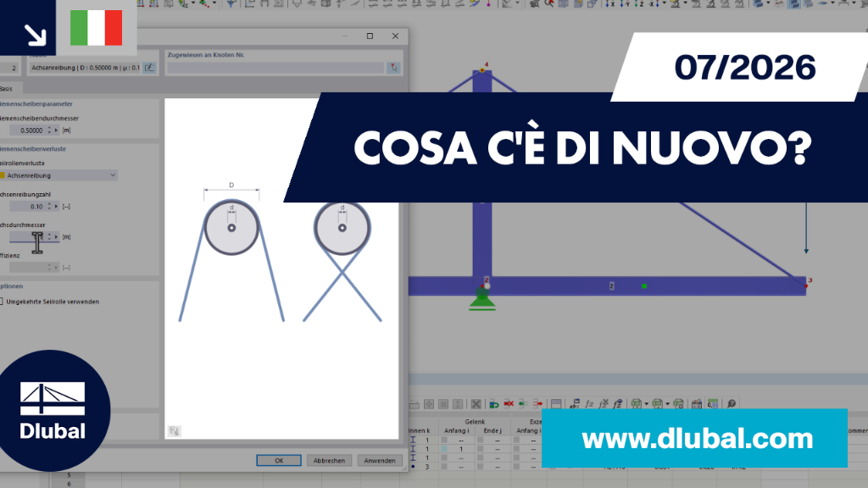Open the Seilrollenverluste dropdown showing Achsenreibung
This screenshot has width=868, height=488.
tap(58, 175)
